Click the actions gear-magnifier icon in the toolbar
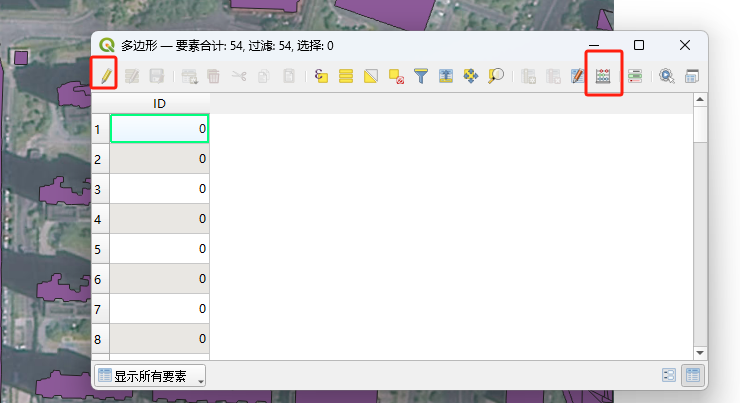Viewport: 740px width, 403px height. [x=666, y=75]
